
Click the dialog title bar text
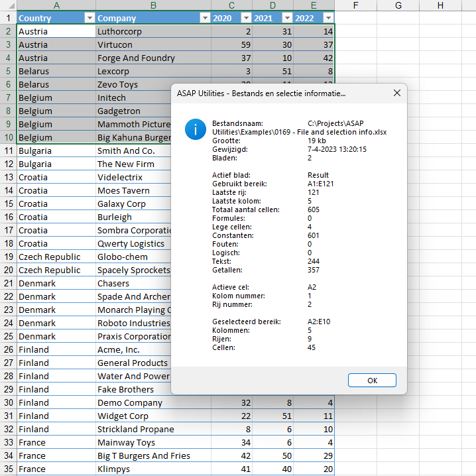tap(261, 93)
